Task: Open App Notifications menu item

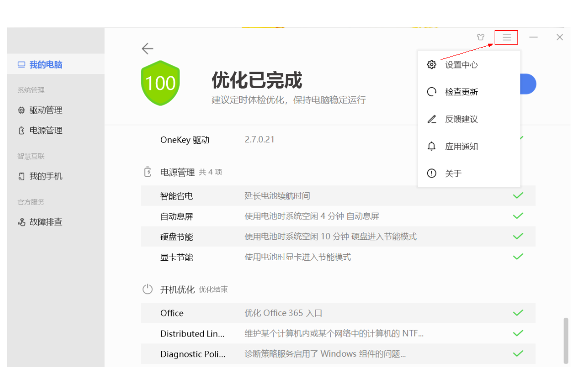Action: coord(461,147)
